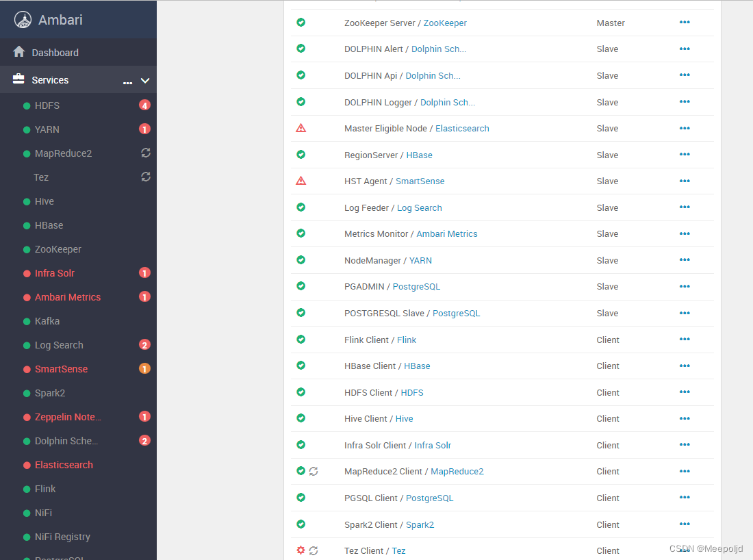The image size is (753, 560).
Task: Click HST Agent red warning icon
Action: coord(301,181)
